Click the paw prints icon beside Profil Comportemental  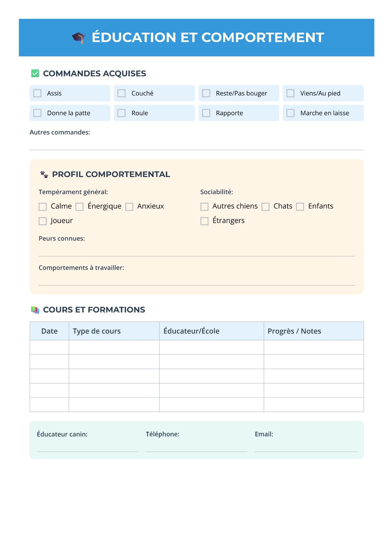(x=44, y=175)
